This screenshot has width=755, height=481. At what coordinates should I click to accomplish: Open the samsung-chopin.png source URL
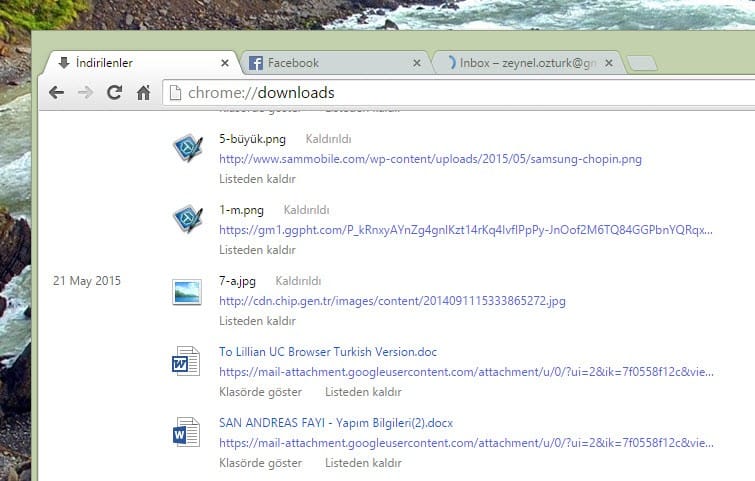pos(430,159)
